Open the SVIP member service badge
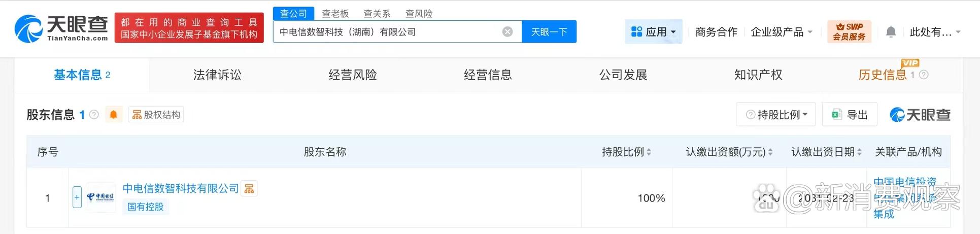 point(849,31)
